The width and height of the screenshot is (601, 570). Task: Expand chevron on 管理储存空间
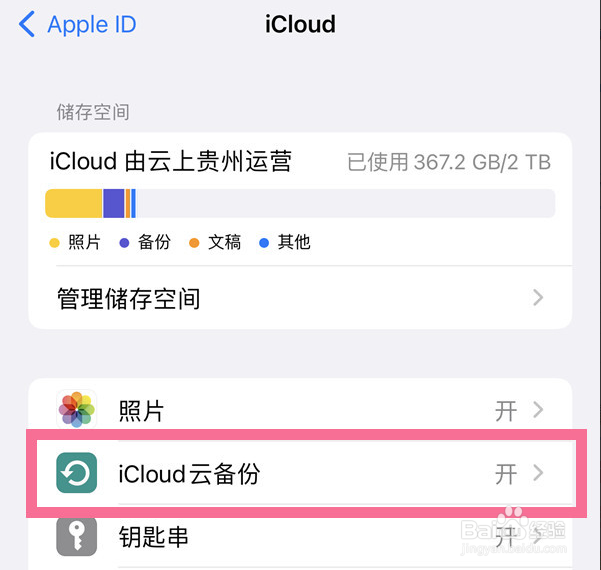(x=538, y=297)
